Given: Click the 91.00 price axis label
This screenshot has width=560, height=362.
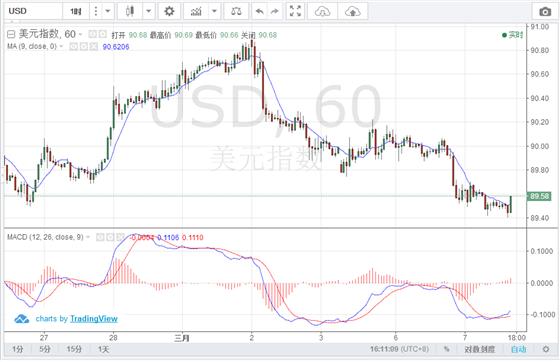Looking at the screenshot, I should pyautogui.click(x=540, y=27).
